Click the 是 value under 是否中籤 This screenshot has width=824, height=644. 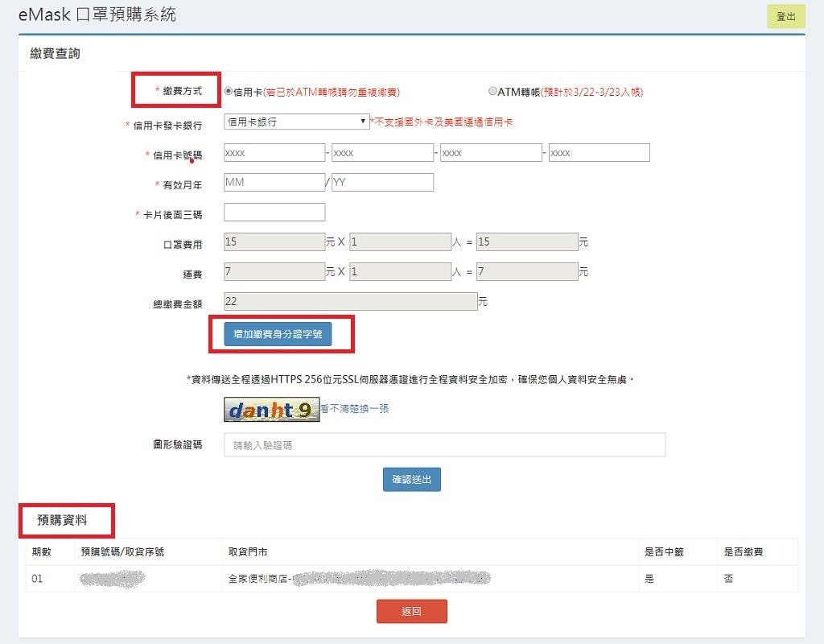point(649,579)
